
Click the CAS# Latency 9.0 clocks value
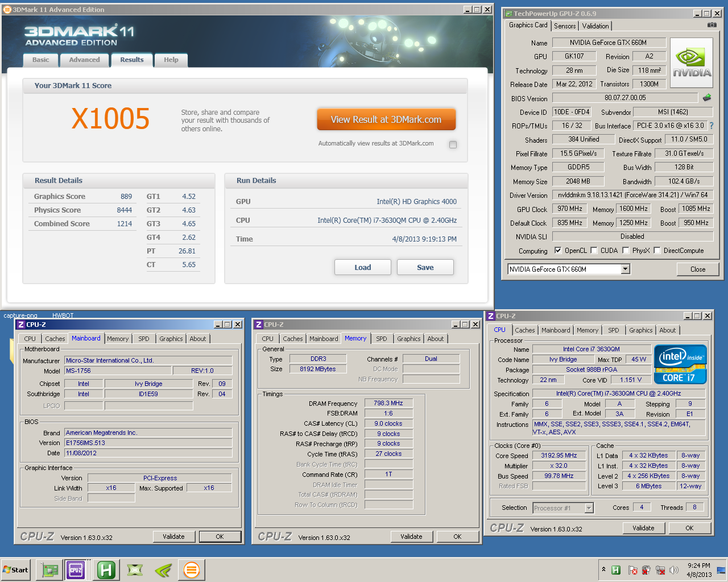(388, 423)
